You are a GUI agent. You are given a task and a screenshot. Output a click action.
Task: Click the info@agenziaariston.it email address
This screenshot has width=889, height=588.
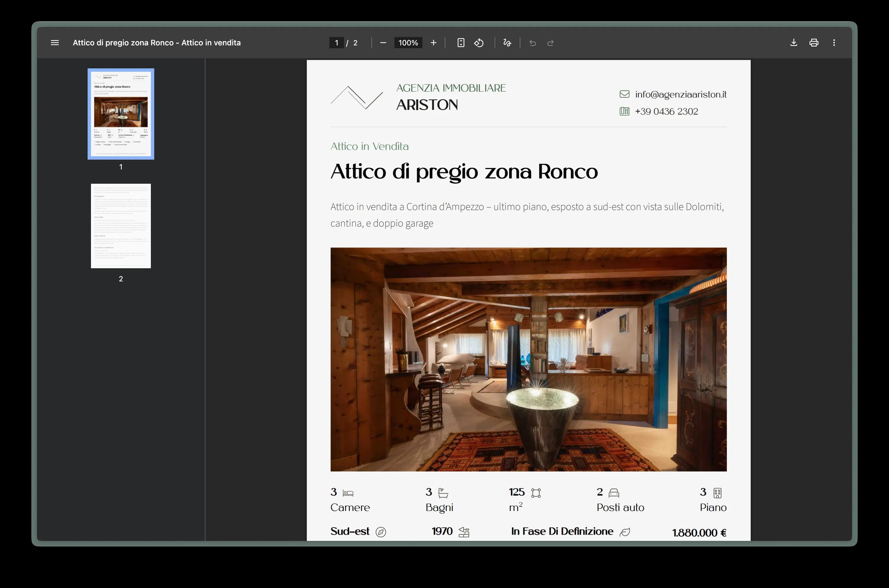(680, 95)
